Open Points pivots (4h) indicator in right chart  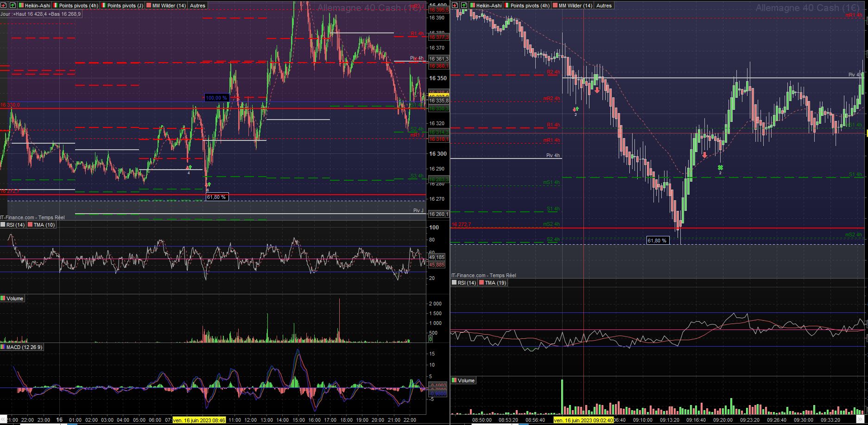527,6
